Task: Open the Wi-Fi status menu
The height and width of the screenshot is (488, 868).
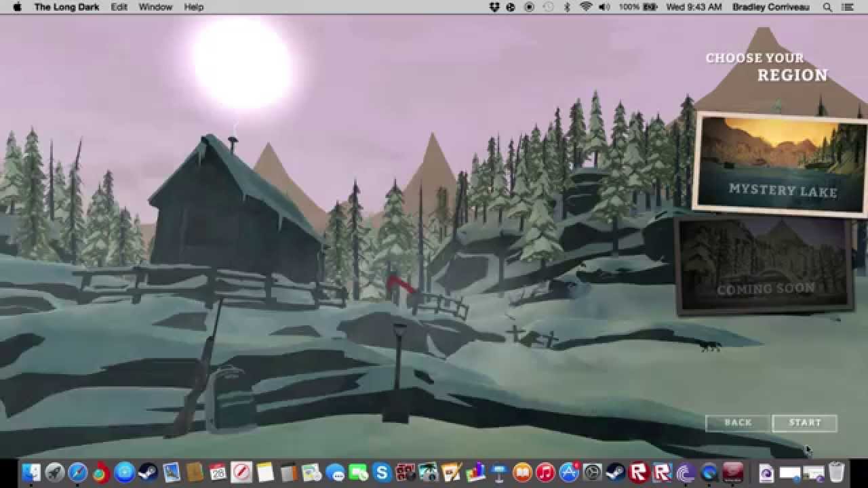Action: [585, 7]
